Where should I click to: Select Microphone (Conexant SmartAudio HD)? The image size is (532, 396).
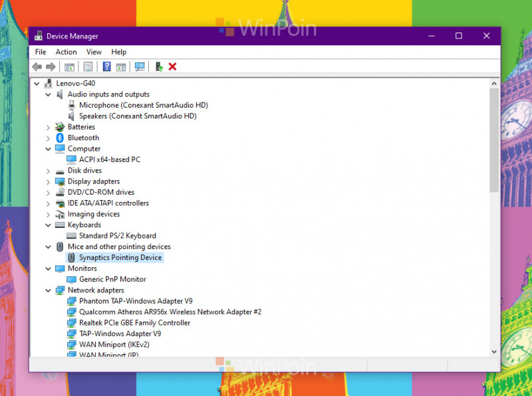click(144, 105)
